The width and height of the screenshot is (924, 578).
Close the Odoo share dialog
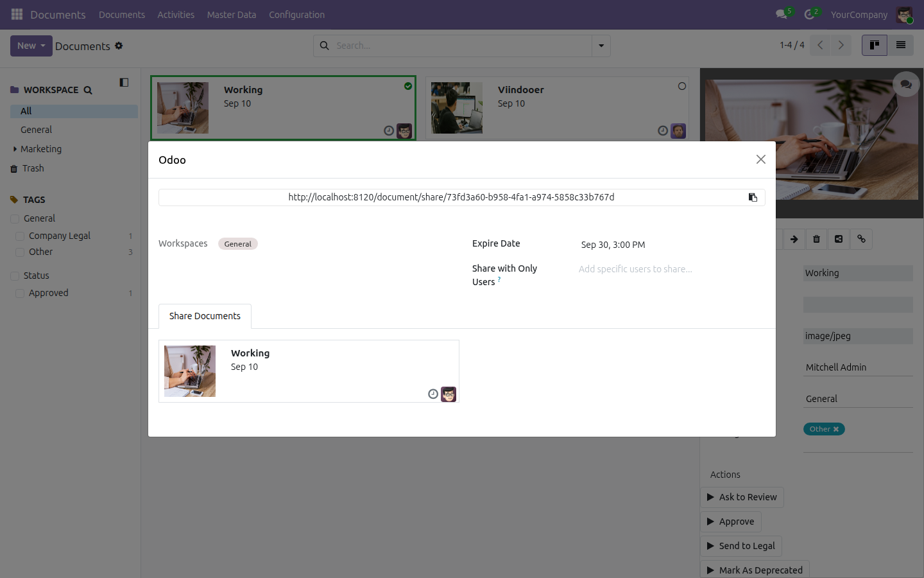(x=761, y=159)
